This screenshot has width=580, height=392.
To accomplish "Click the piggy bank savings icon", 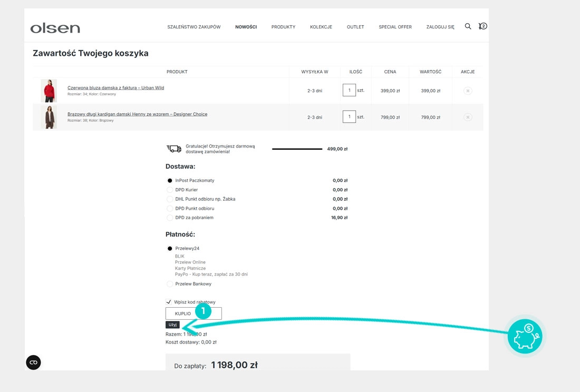I will tap(525, 337).
